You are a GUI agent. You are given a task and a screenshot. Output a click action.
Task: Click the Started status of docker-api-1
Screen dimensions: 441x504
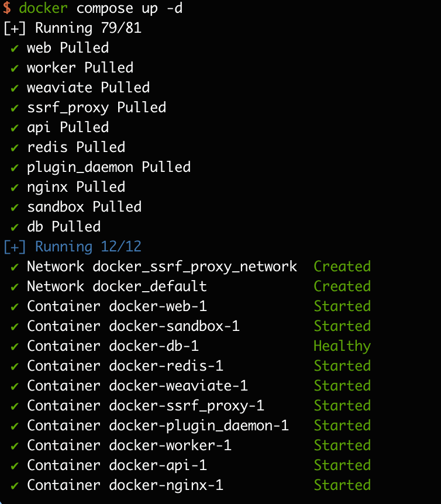pyautogui.click(x=342, y=465)
